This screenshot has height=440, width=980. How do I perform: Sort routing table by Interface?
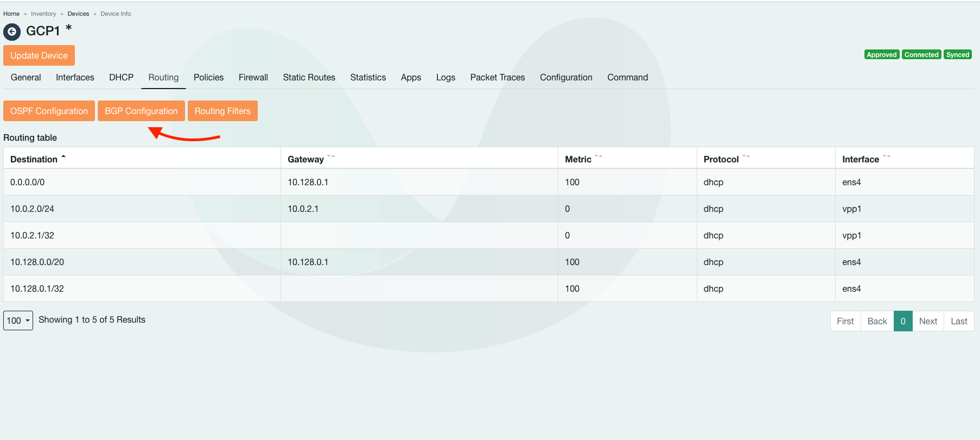point(860,159)
